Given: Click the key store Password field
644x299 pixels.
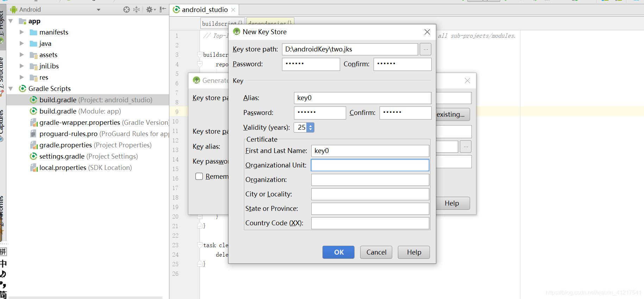Looking at the screenshot, I should point(311,64).
